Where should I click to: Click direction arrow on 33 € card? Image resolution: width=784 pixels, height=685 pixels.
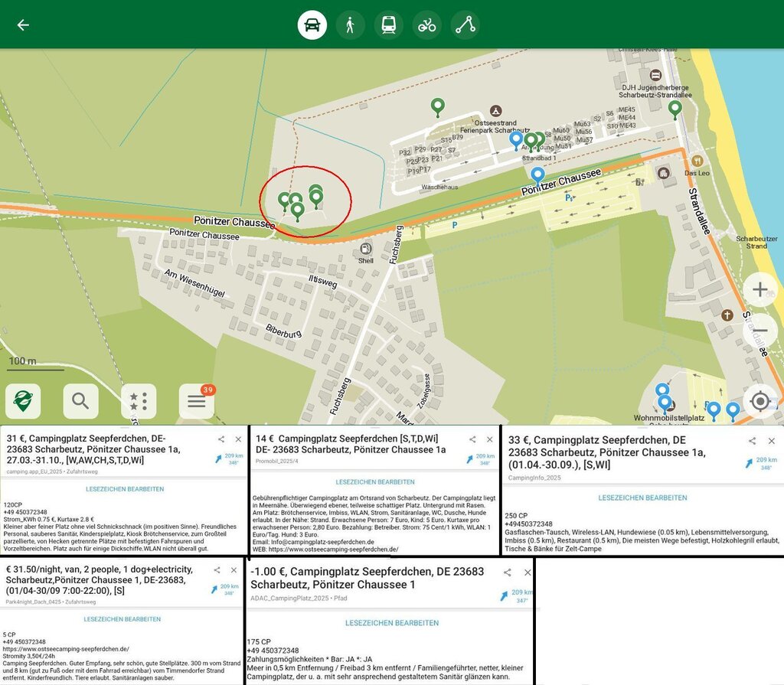tap(749, 463)
